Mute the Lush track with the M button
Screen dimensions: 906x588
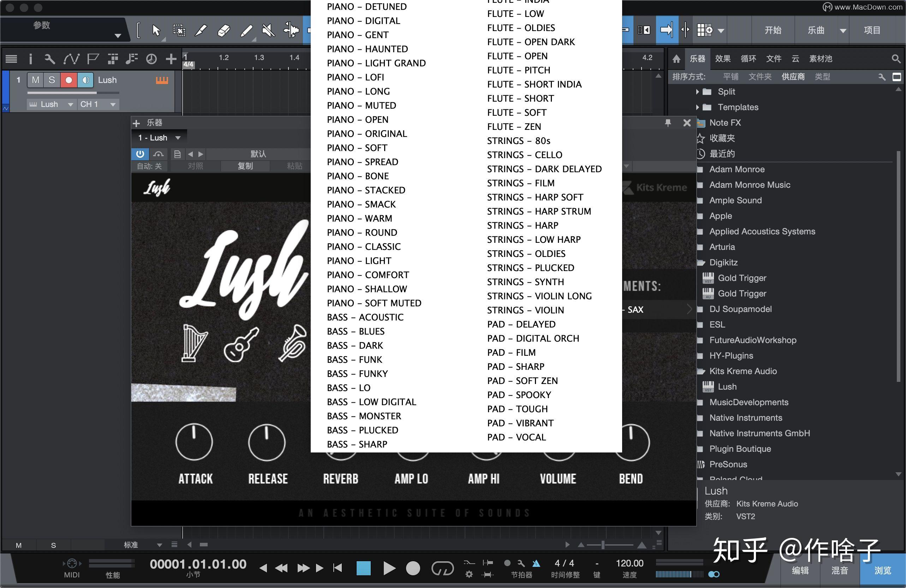pos(36,80)
